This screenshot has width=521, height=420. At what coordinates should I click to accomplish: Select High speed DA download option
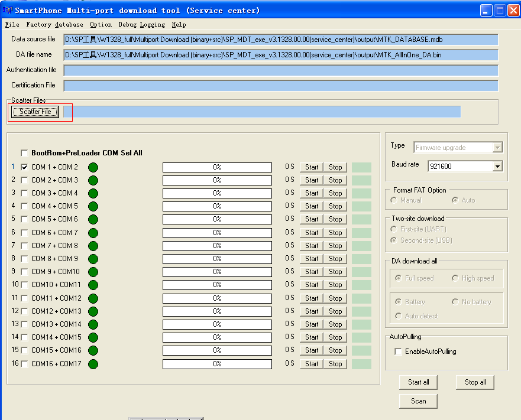tap(455, 278)
